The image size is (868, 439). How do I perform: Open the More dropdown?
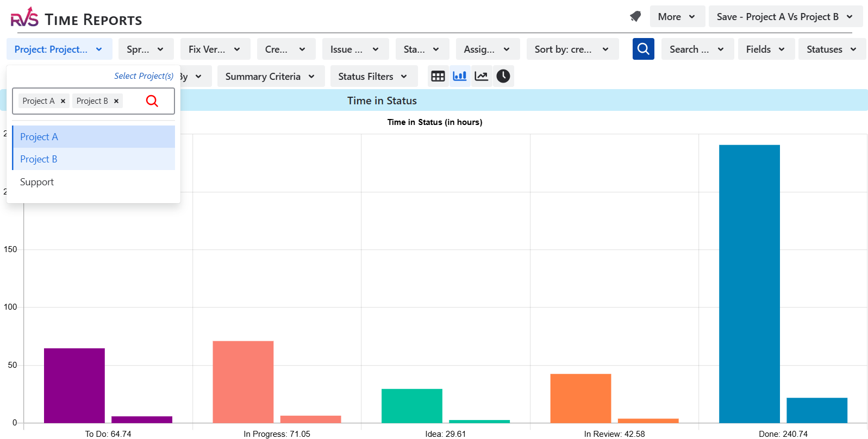[x=677, y=17]
